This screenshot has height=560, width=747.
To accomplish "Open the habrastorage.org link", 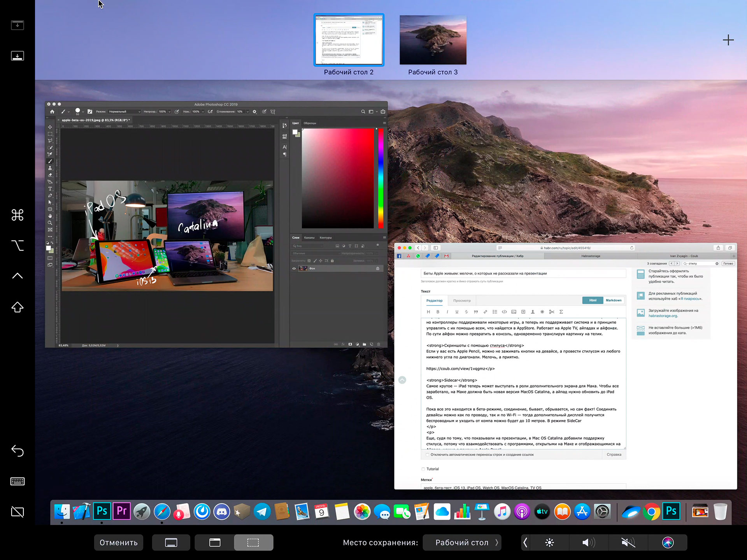I will pyautogui.click(x=662, y=316).
